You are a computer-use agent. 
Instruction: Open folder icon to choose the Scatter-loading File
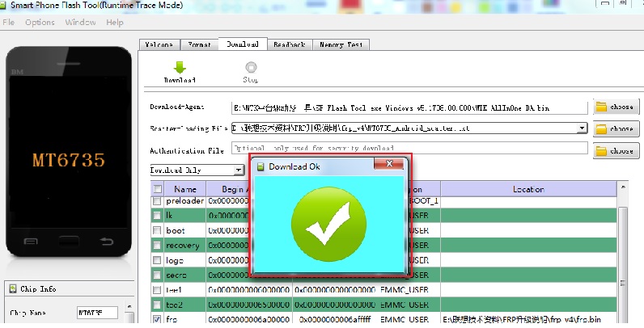click(601, 128)
